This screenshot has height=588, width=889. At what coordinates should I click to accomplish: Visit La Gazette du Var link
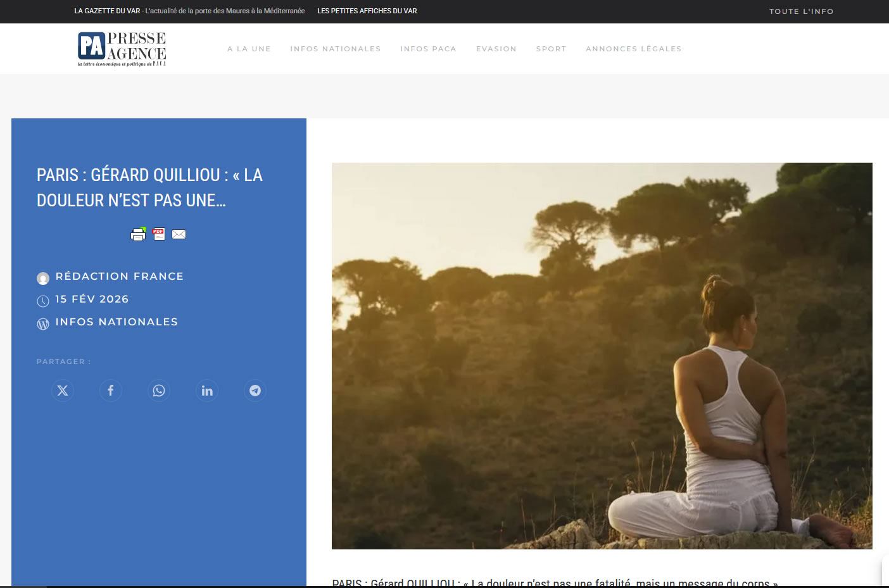click(107, 11)
